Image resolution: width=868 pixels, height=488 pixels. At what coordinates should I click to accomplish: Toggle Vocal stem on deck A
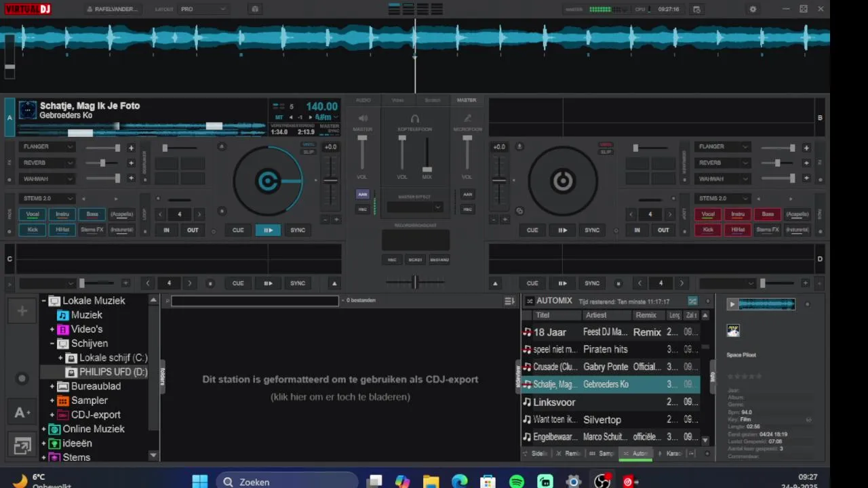click(33, 214)
